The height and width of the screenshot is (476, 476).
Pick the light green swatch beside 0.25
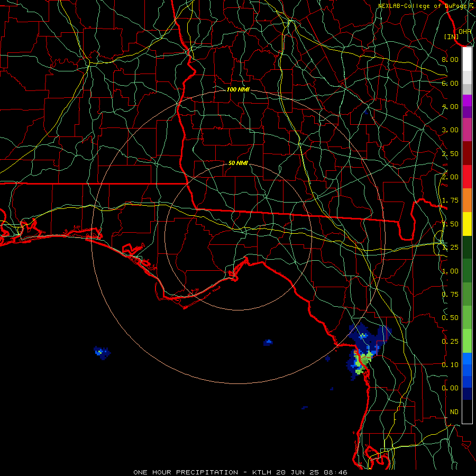point(467,341)
